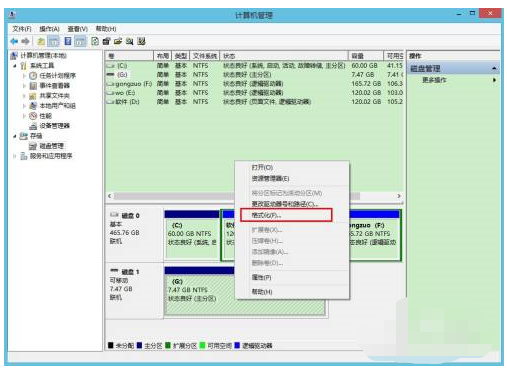507x371 pixels.
Task: Collapse the 磁盘管理 actions panel header
Action: (494, 69)
